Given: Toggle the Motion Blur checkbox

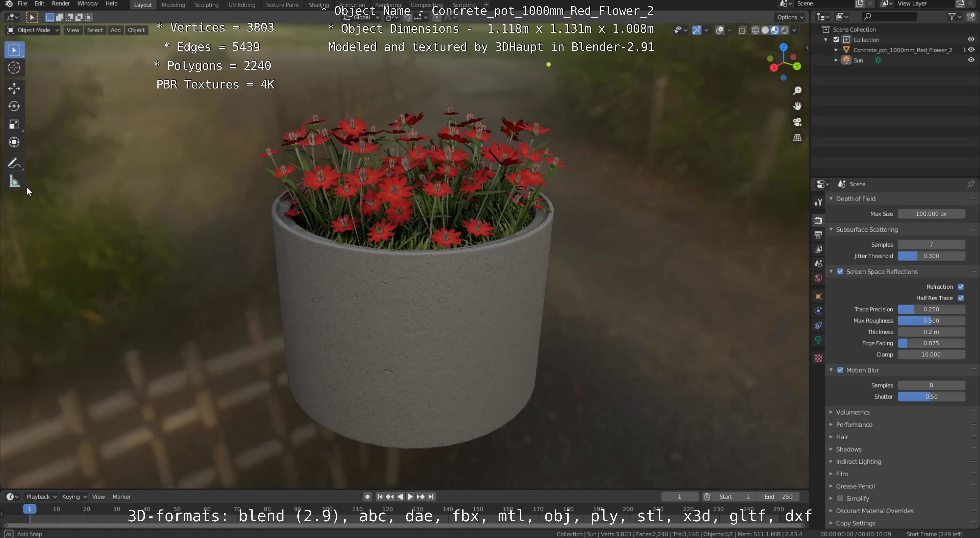Looking at the screenshot, I should [x=840, y=370].
